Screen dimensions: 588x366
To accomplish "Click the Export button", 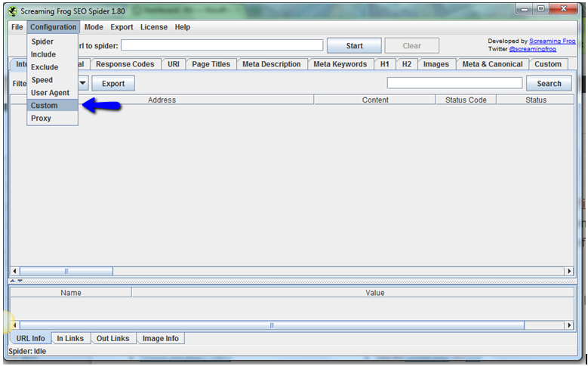I will (x=113, y=84).
